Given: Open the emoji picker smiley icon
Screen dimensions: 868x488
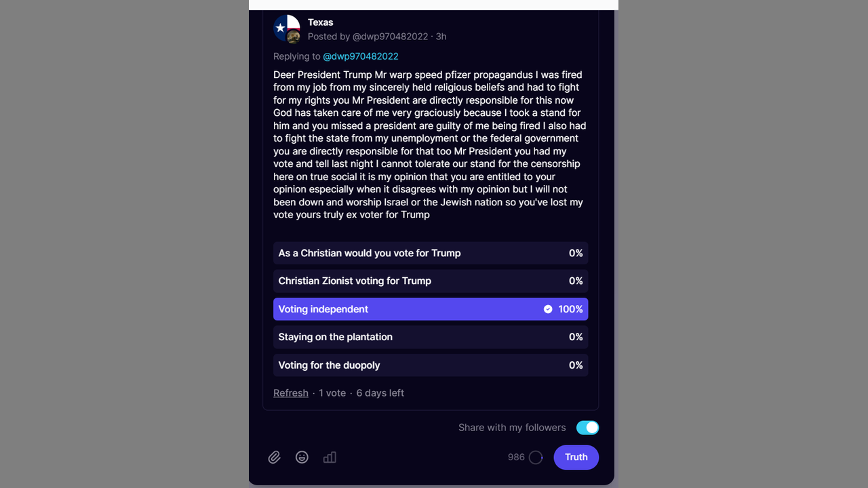Looking at the screenshot, I should point(302,457).
